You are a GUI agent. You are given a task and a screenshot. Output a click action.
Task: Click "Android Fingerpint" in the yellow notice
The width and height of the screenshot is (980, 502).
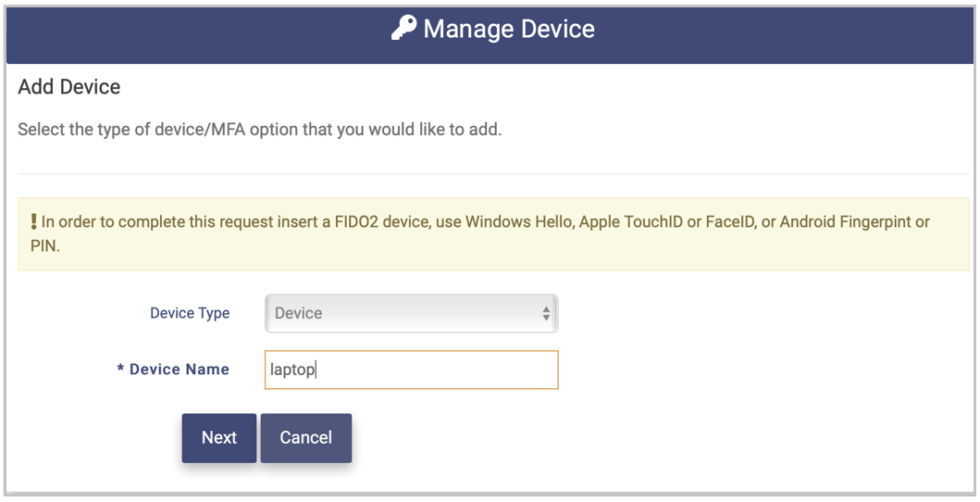[x=845, y=222]
